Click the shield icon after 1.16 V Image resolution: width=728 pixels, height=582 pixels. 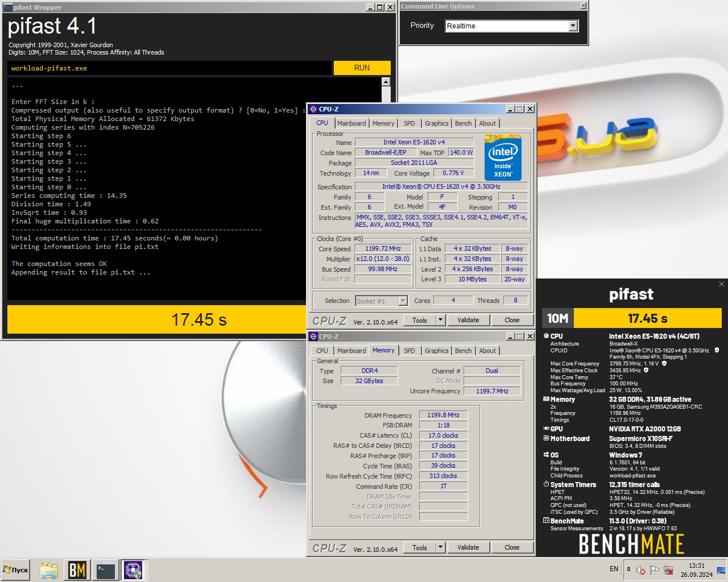(x=664, y=364)
